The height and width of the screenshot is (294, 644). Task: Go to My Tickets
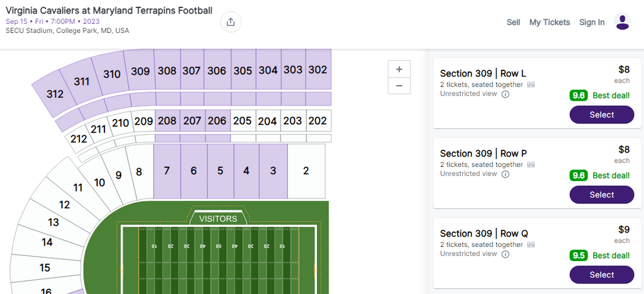pyautogui.click(x=549, y=22)
